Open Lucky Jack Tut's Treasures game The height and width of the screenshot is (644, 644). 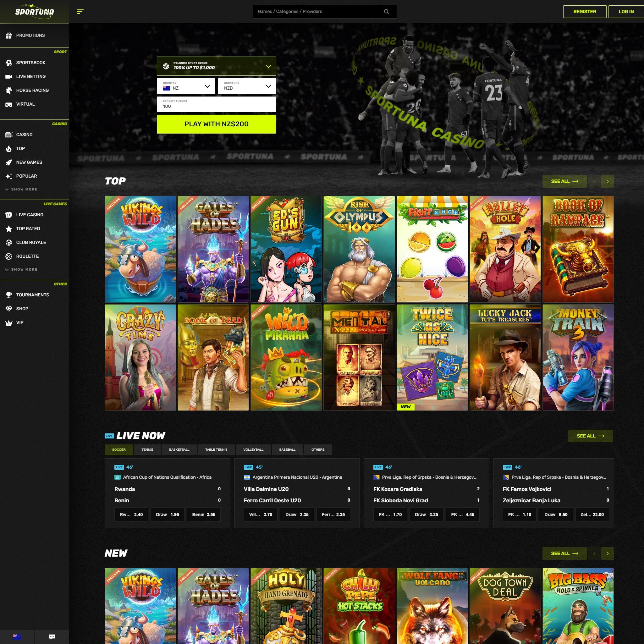coord(505,357)
